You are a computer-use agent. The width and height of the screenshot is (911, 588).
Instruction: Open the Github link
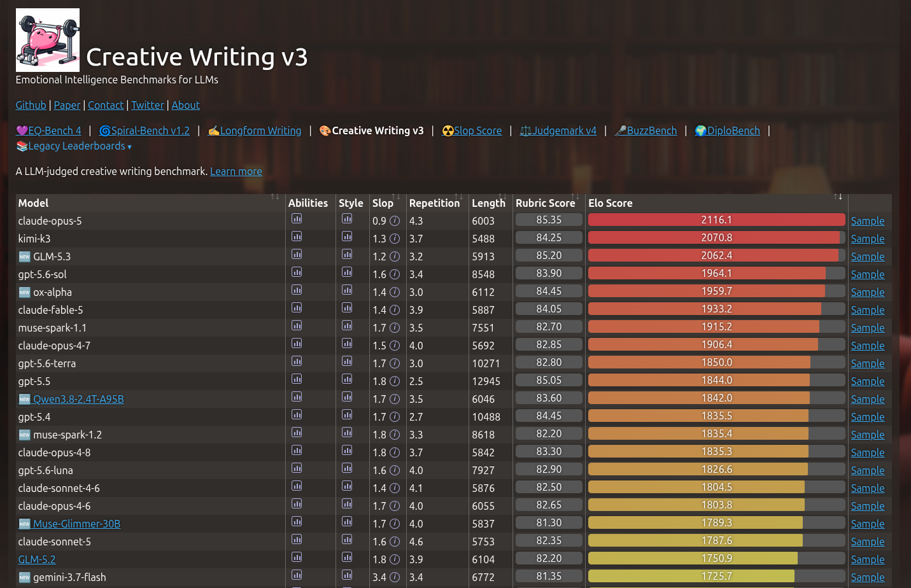coord(31,105)
